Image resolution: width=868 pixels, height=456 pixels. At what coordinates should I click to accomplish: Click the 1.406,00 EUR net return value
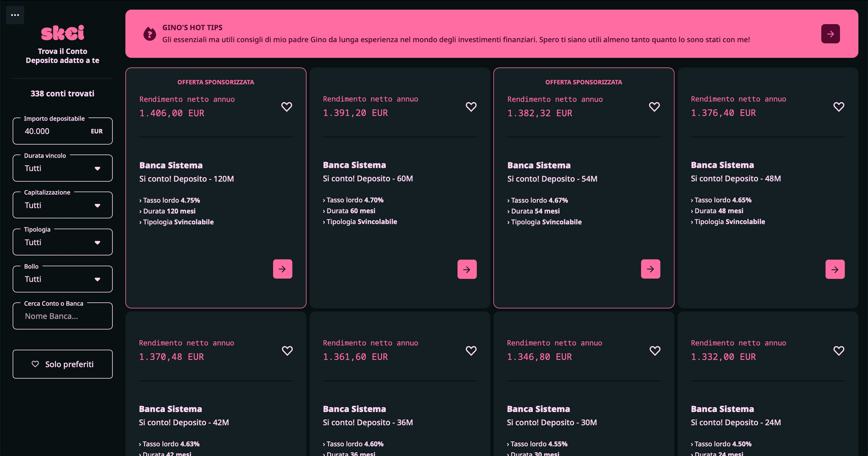click(x=172, y=113)
